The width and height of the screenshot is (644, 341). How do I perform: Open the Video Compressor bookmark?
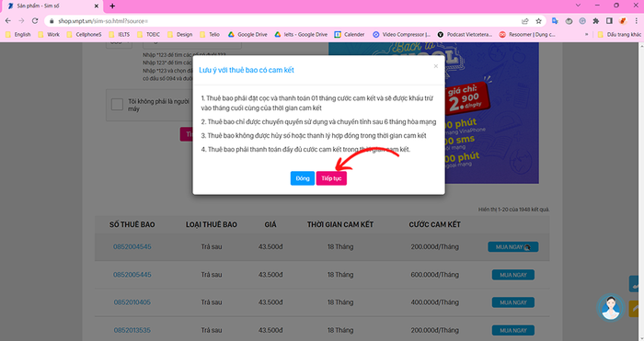click(402, 35)
